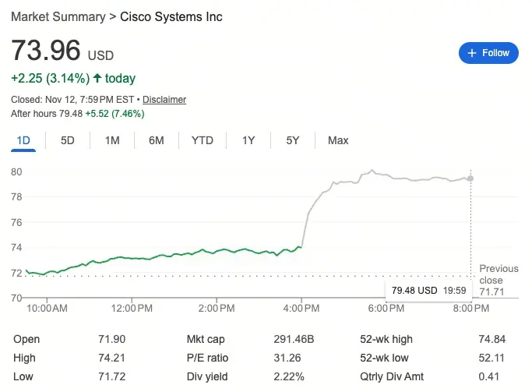Viewport: 532px width, 392px height.
Task: Click the 12:00 PM axis label
Action: (132, 308)
